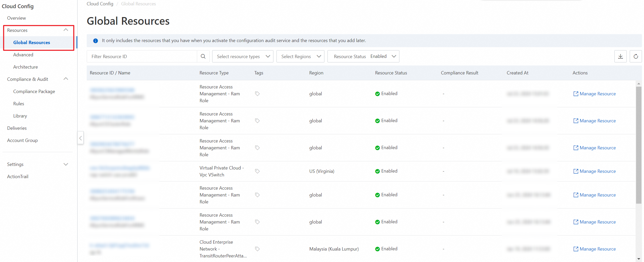Click Virtual Private Cloud - Vpc VSwitch text
The height and width of the screenshot is (262, 644).
coord(222,171)
